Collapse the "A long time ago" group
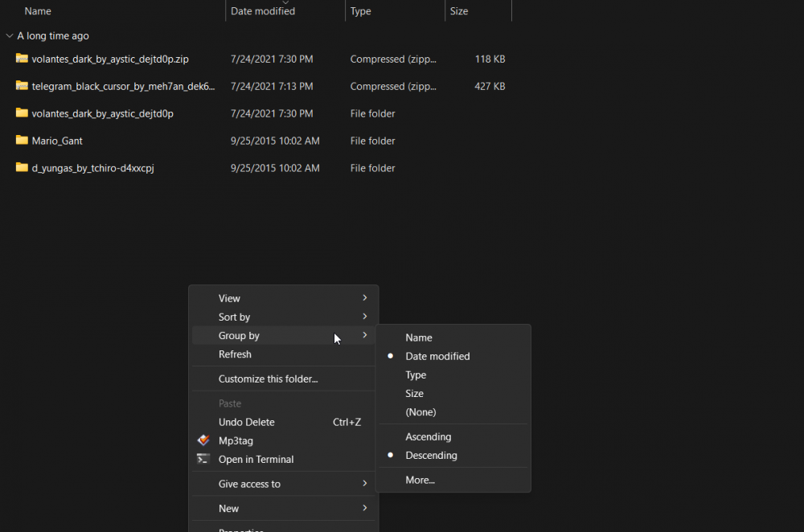The width and height of the screenshot is (804, 532). pos(9,35)
